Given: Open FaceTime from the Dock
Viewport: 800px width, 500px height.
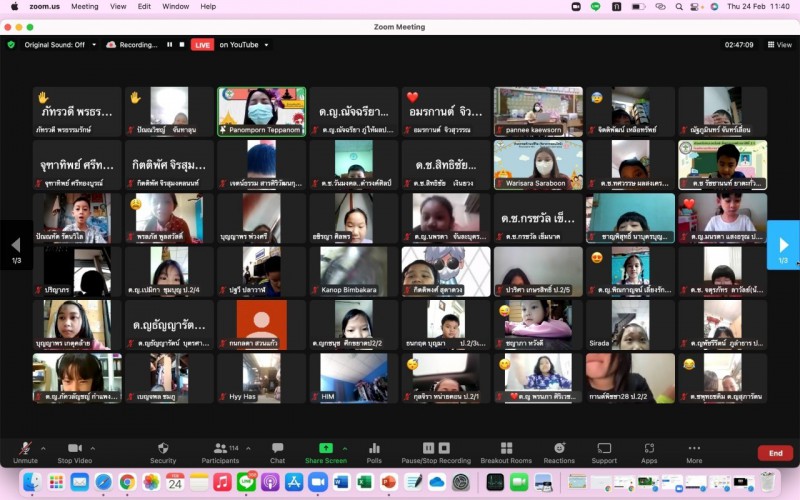Looking at the screenshot, I should 519,482.
